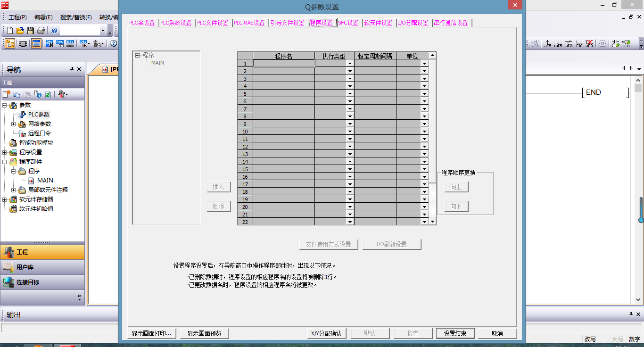
Task: Pin the 导航 navigation panel
Action: [72, 69]
